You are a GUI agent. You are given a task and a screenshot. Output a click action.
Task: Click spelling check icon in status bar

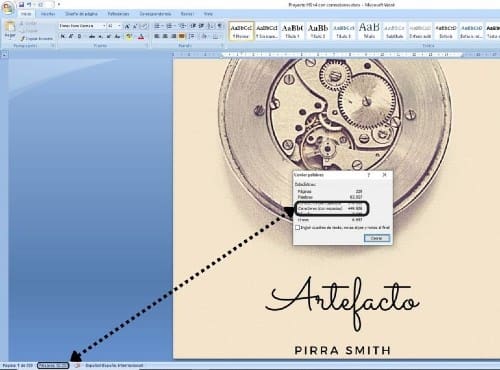click(77, 366)
